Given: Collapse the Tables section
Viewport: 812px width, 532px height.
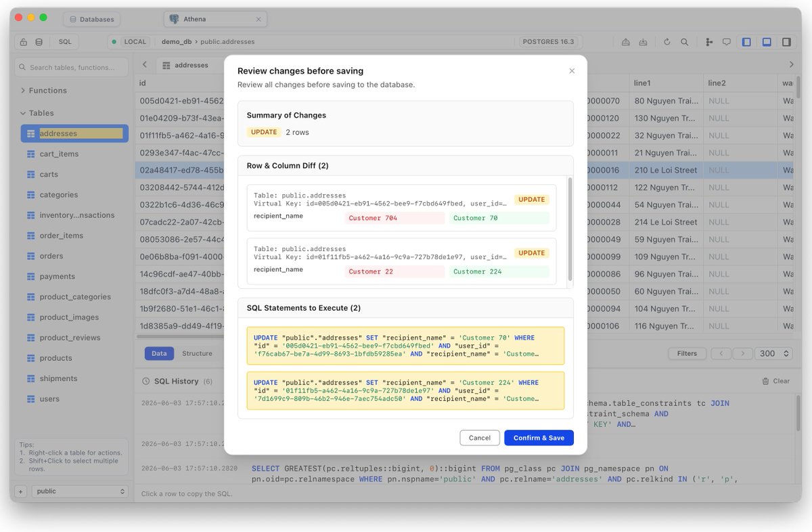Looking at the screenshot, I should coord(37,113).
